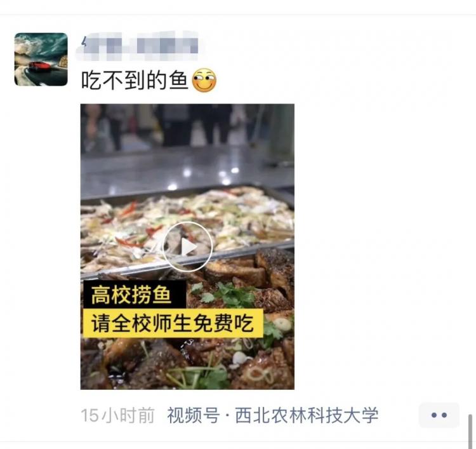Click the 15小时前 timestamp
476x449 pixels.
pos(118,415)
